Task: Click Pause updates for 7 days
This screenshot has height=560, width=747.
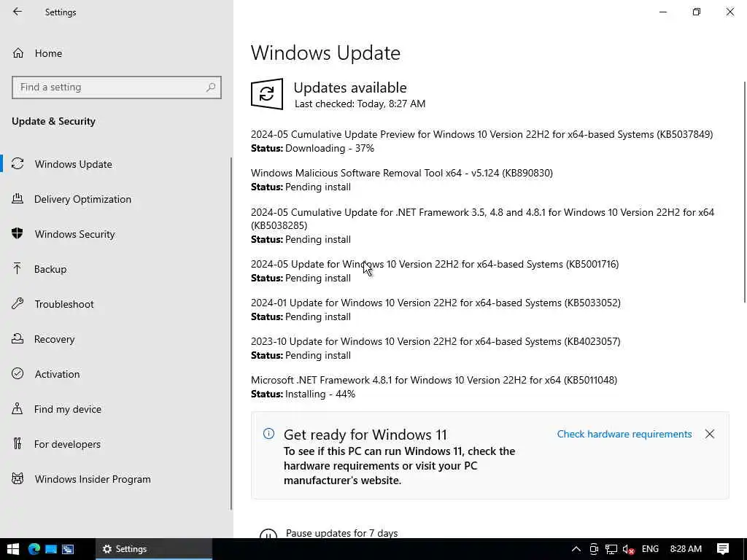Action: tap(341, 533)
